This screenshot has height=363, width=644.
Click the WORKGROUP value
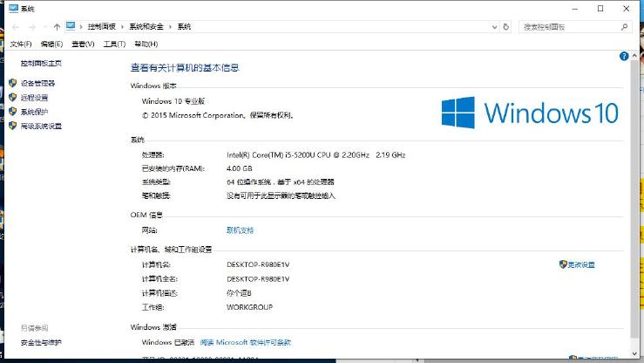250,307
